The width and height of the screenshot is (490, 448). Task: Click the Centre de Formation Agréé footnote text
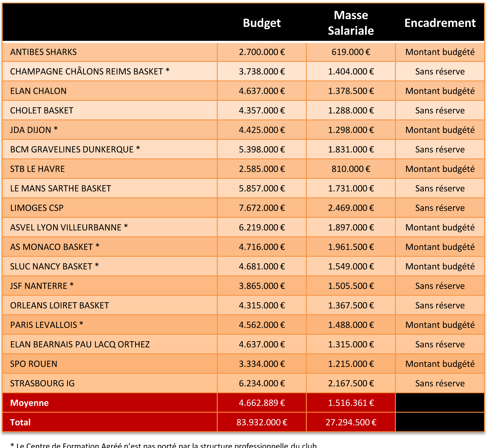pos(164,445)
